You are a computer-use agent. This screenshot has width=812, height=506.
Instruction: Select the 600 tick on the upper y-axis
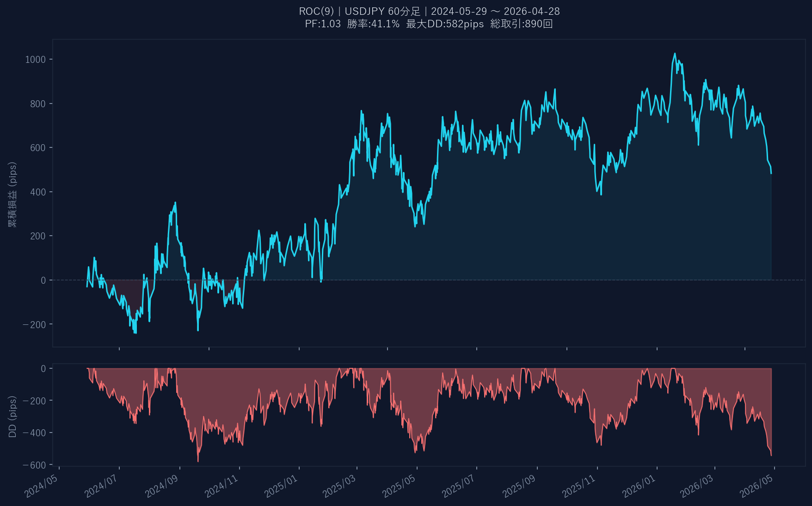click(38, 148)
